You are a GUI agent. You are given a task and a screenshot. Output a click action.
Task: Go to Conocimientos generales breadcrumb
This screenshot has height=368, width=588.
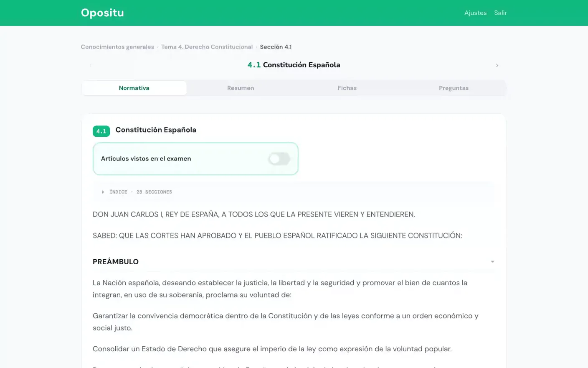[117, 47]
